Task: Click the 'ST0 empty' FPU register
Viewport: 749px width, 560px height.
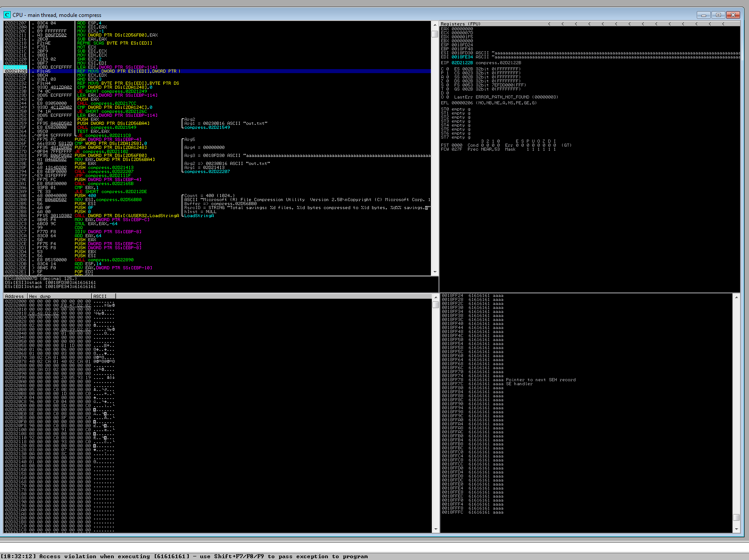Action: tap(455, 109)
